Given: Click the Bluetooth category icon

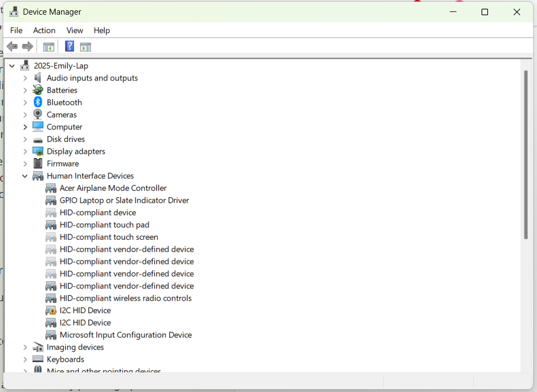Looking at the screenshot, I should click(x=38, y=102).
